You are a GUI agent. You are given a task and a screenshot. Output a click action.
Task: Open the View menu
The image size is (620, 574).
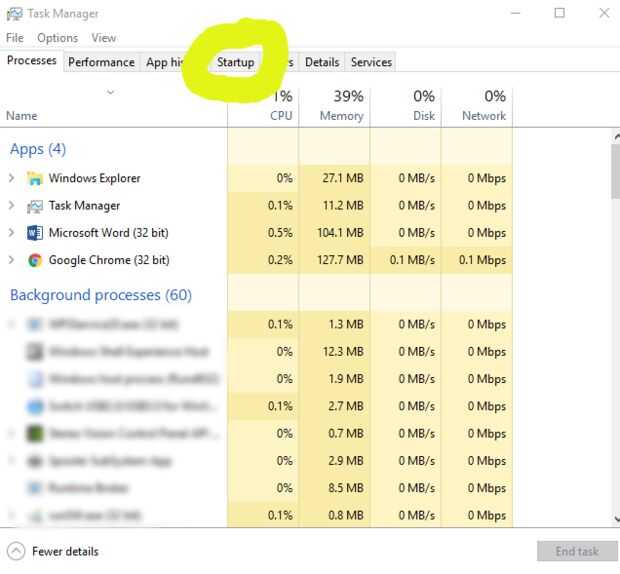coord(104,38)
